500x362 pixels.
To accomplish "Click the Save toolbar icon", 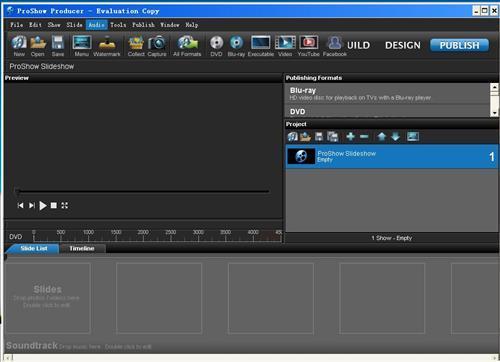I will [x=58, y=46].
